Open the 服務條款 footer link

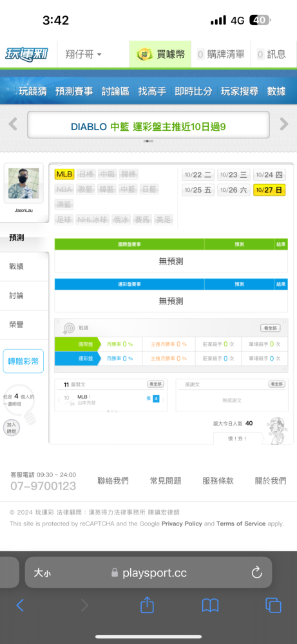(218, 481)
